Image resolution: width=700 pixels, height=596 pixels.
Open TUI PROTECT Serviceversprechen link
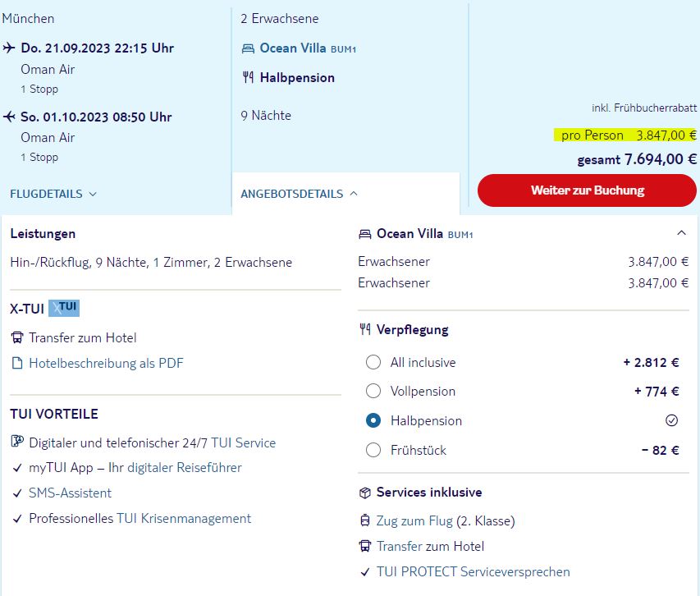pos(474,572)
